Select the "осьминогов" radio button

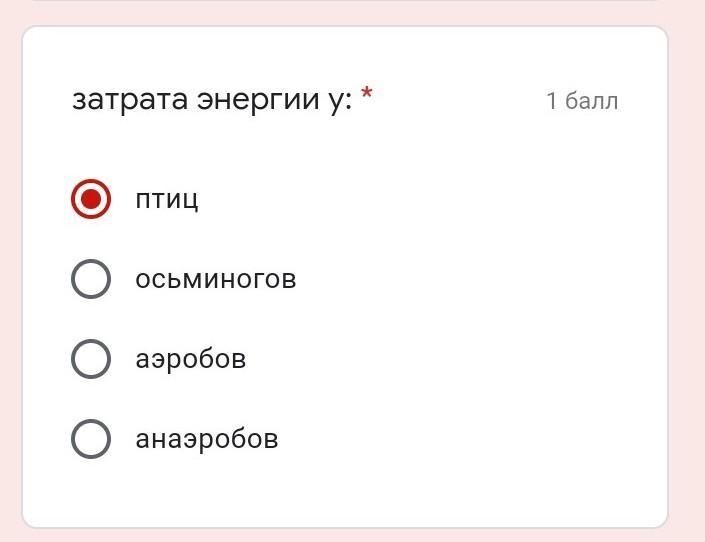pyautogui.click(x=91, y=279)
